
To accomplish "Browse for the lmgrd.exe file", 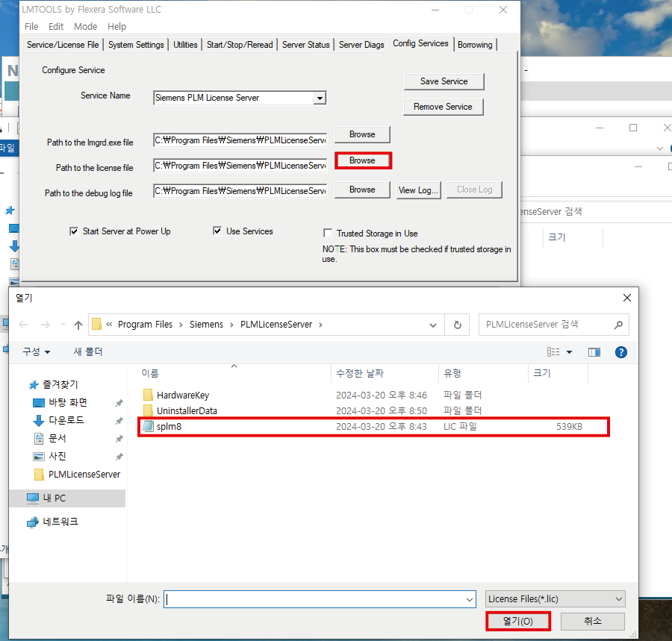I will pyautogui.click(x=362, y=134).
